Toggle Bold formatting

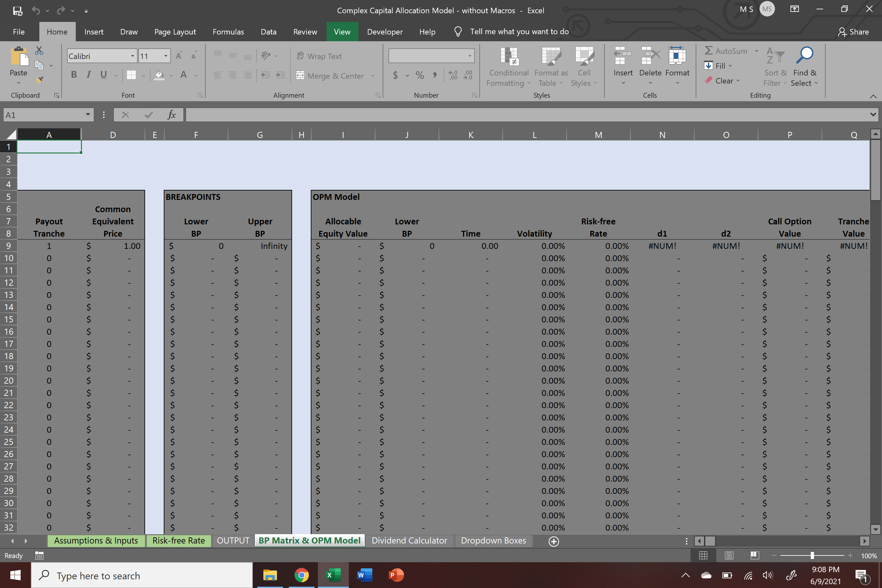pyautogui.click(x=74, y=75)
